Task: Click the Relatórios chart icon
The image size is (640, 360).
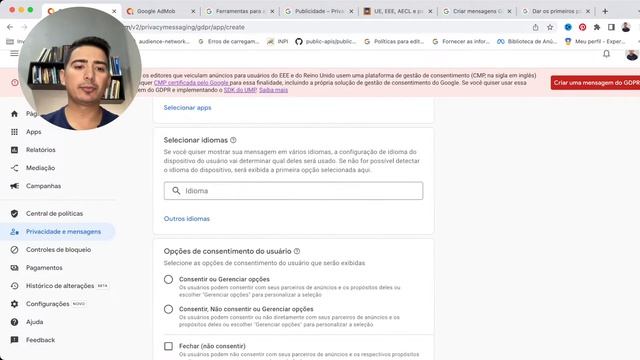Action: [14, 150]
